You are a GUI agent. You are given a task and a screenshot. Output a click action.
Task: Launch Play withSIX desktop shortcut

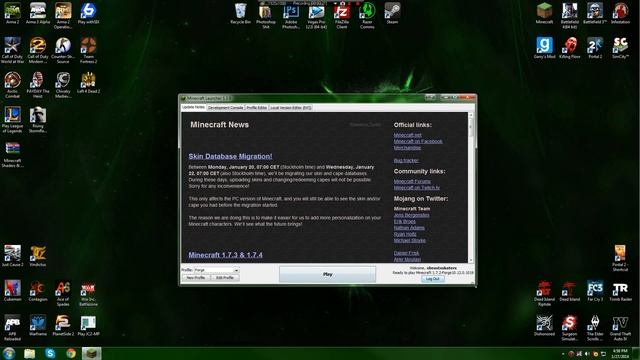point(88,13)
